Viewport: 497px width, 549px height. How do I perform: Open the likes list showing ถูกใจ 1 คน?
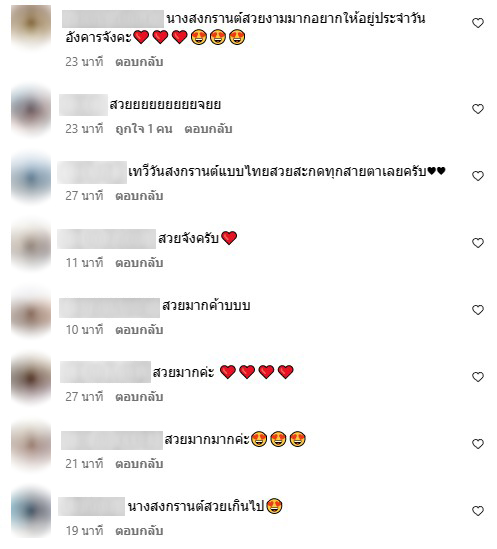(x=144, y=129)
